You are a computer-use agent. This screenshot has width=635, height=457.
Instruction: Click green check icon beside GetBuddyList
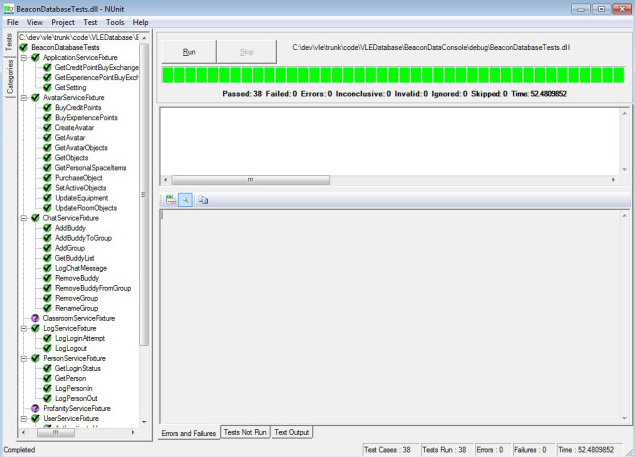point(47,258)
